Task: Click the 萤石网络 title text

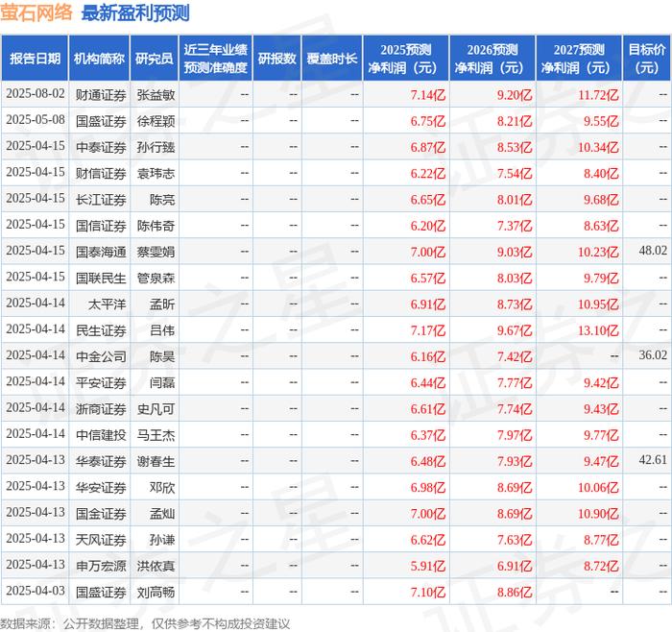Action: point(36,12)
